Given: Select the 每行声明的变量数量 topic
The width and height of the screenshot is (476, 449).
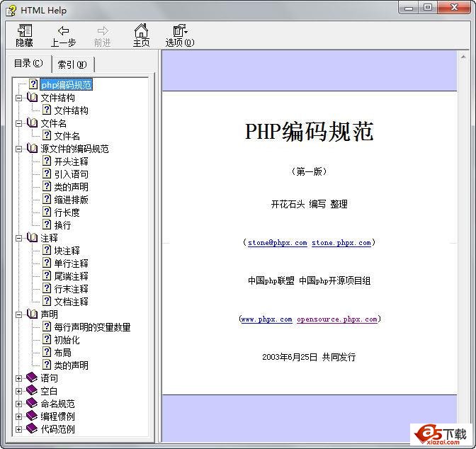Looking at the screenshot, I should pos(92,327).
